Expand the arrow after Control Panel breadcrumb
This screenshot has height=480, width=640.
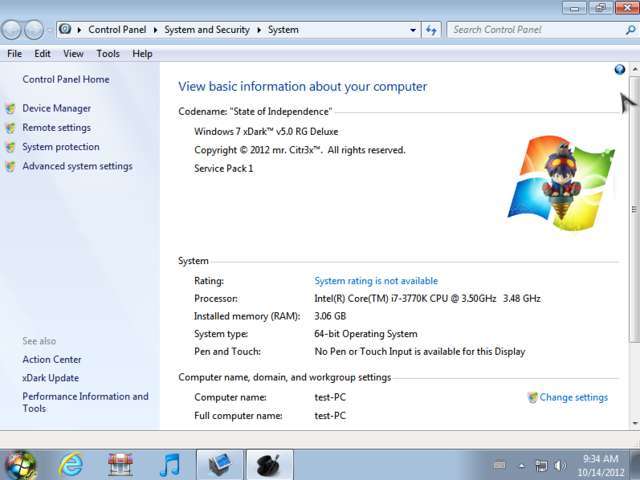tap(156, 30)
